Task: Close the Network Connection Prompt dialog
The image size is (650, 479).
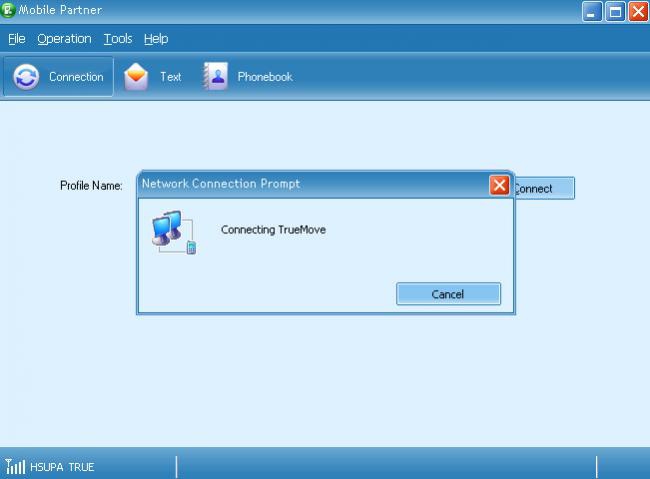Action: [500, 185]
